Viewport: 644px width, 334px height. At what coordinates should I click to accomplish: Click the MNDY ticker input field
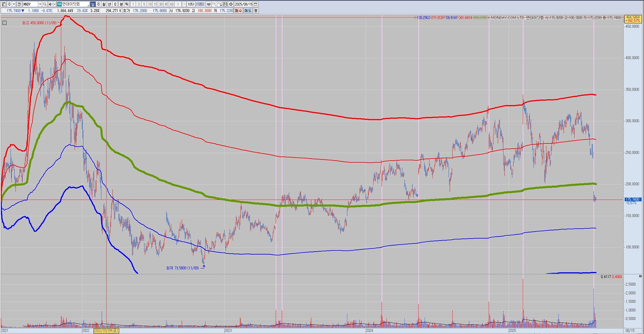pyautogui.click(x=30, y=4)
